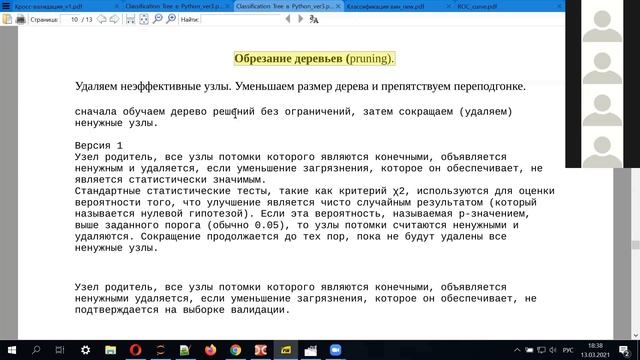Go to the next page arrow
640x360 pixels.
115,19
